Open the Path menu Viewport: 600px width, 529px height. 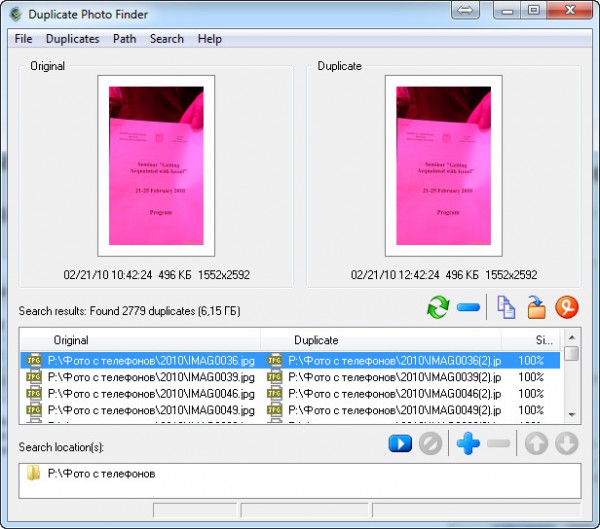pyautogui.click(x=125, y=39)
